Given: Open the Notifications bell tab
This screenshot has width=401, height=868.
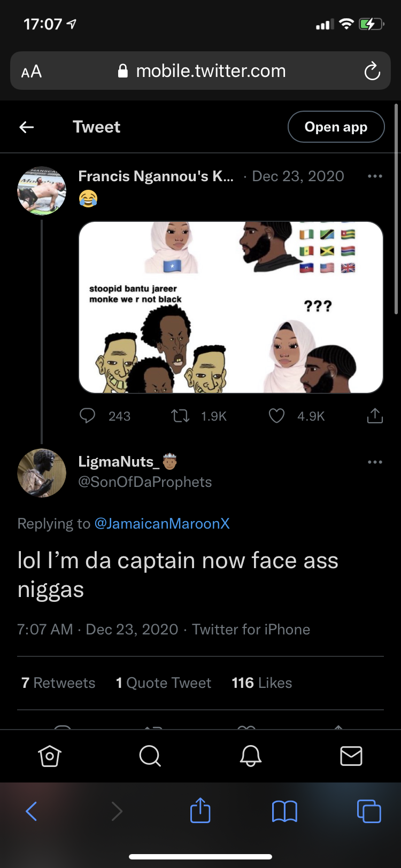Looking at the screenshot, I should pyautogui.click(x=250, y=756).
